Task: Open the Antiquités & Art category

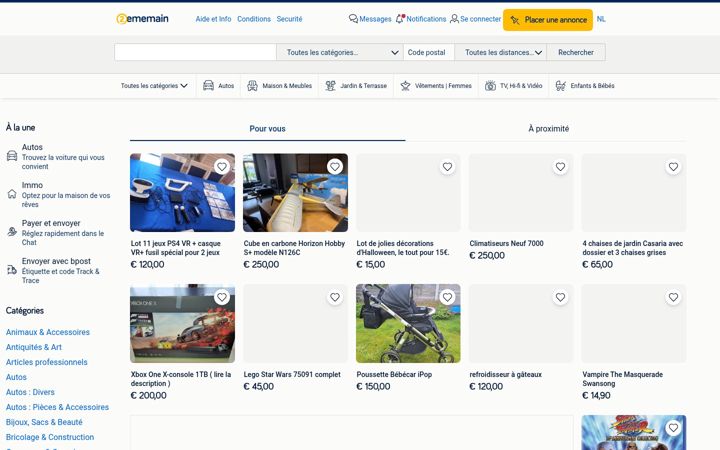Action: tap(34, 347)
